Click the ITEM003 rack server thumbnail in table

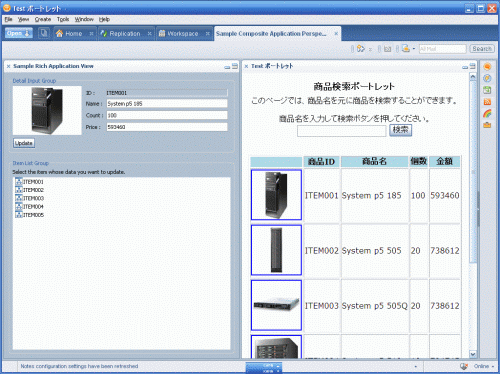pyautogui.click(x=276, y=305)
